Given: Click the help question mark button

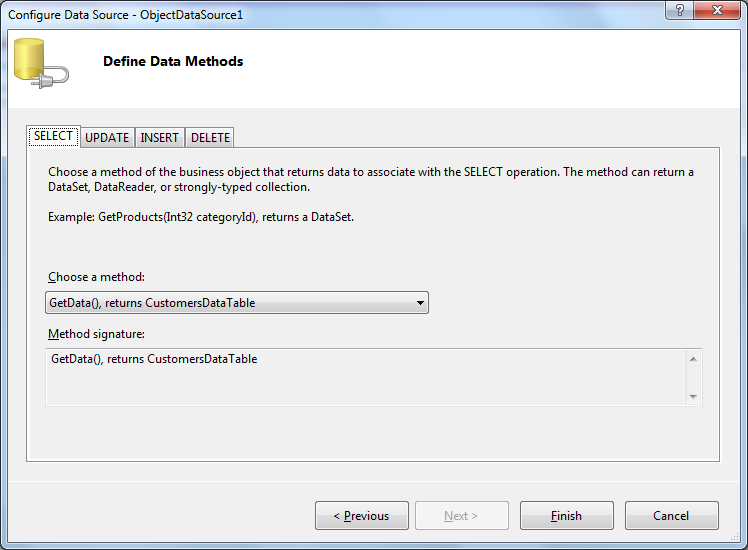Looking at the screenshot, I should (679, 10).
